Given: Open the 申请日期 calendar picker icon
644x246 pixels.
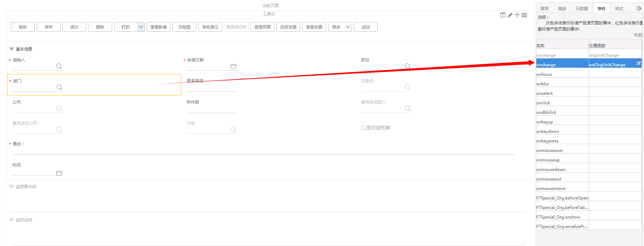Looking at the screenshot, I should (x=233, y=66).
